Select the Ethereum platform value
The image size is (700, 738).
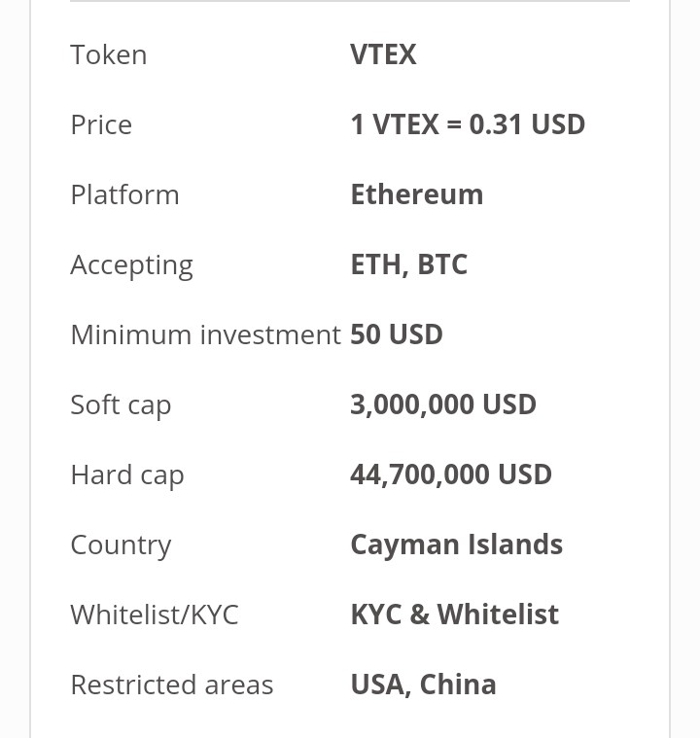(416, 194)
